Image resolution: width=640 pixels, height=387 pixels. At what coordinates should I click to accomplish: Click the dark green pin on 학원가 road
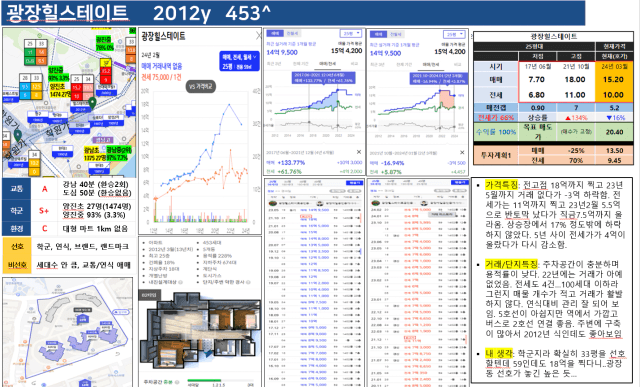18,135
